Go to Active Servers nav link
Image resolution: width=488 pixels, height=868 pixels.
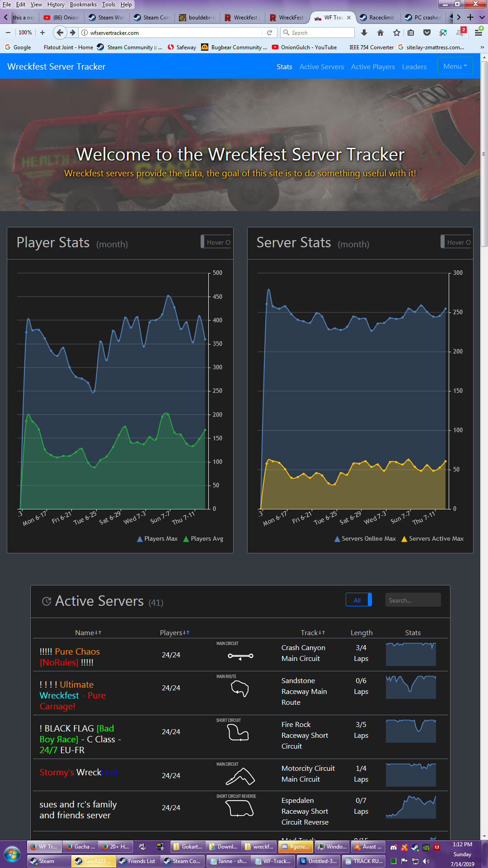(x=322, y=66)
